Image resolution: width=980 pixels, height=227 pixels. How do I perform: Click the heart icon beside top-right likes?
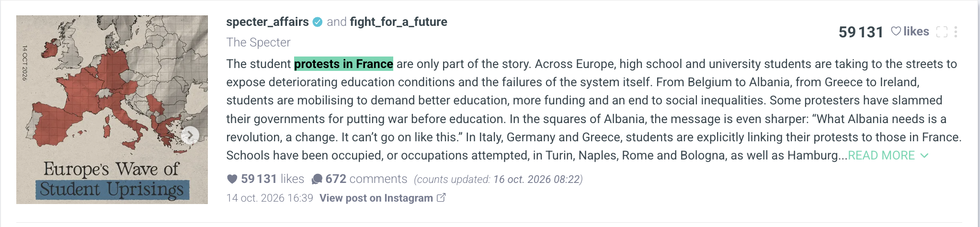click(896, 31)
